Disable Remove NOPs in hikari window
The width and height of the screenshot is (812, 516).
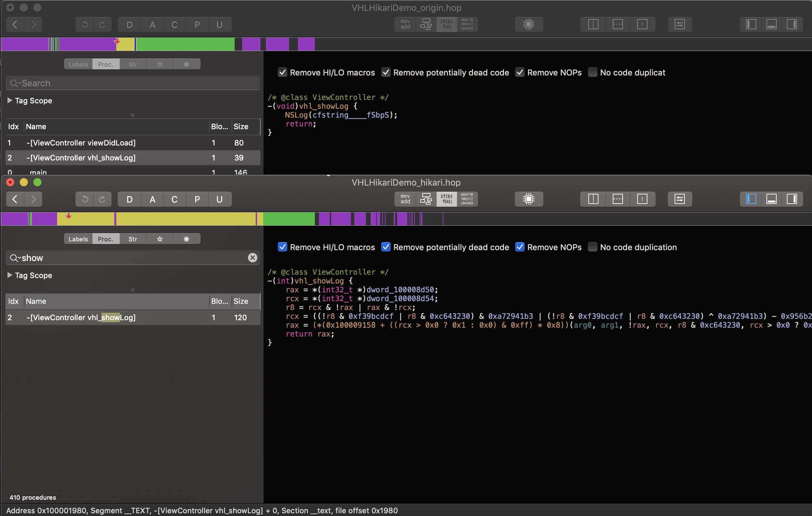(520, 247)
